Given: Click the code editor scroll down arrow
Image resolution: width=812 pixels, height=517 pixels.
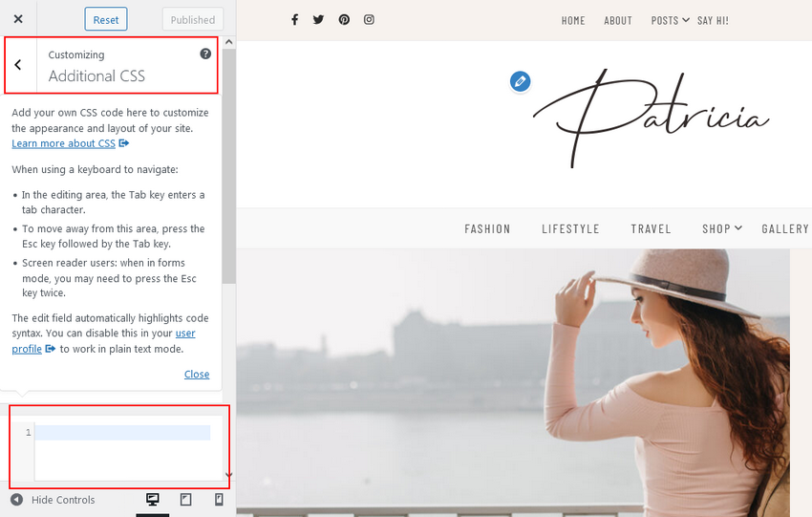Looking at the screenshot, I should [229, 475].
